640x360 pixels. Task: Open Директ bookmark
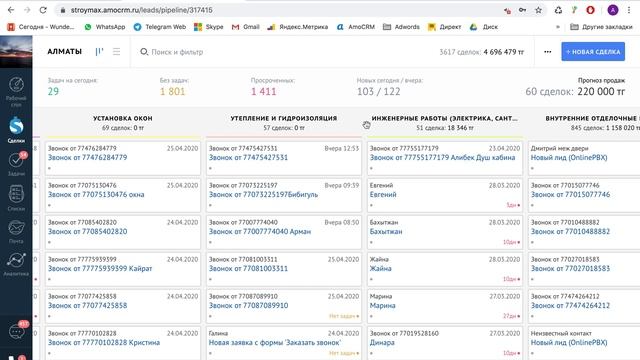point(444,27)
